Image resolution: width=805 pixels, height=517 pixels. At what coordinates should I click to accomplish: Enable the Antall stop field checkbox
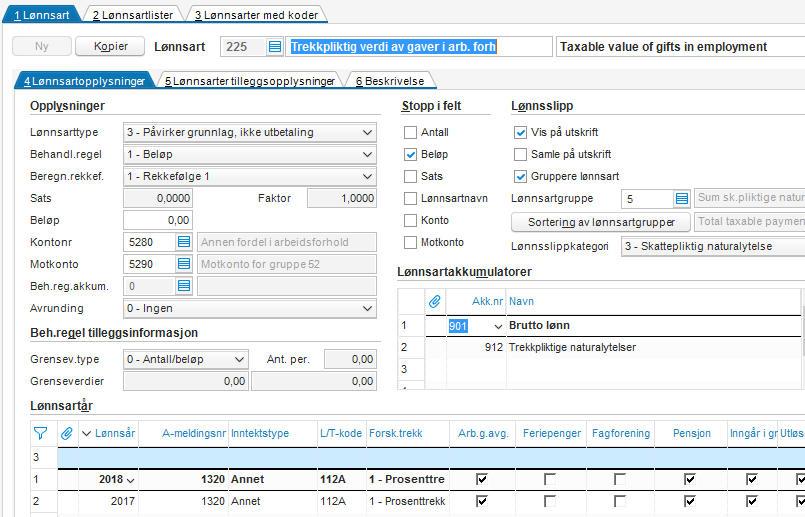tap(410, 133)
